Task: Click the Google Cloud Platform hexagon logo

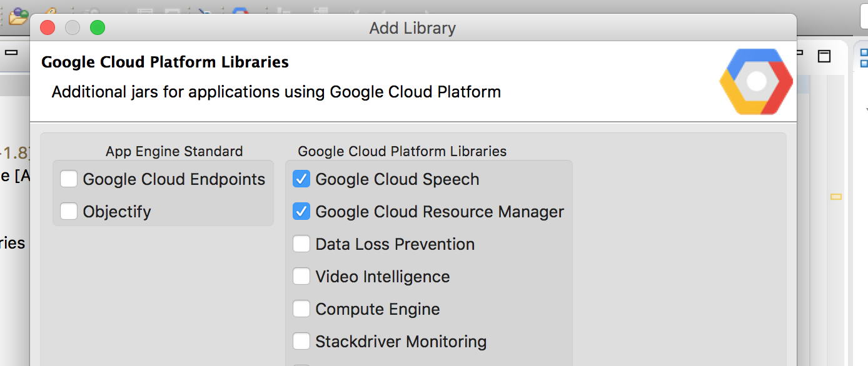Action: pyautogui.click(x=756, y=81)
